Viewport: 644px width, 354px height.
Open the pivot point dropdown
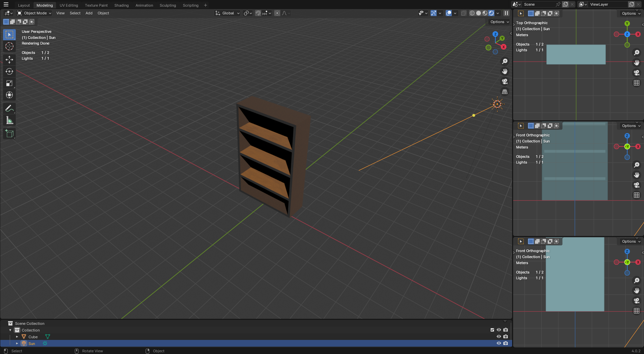[x=248, y=13]
